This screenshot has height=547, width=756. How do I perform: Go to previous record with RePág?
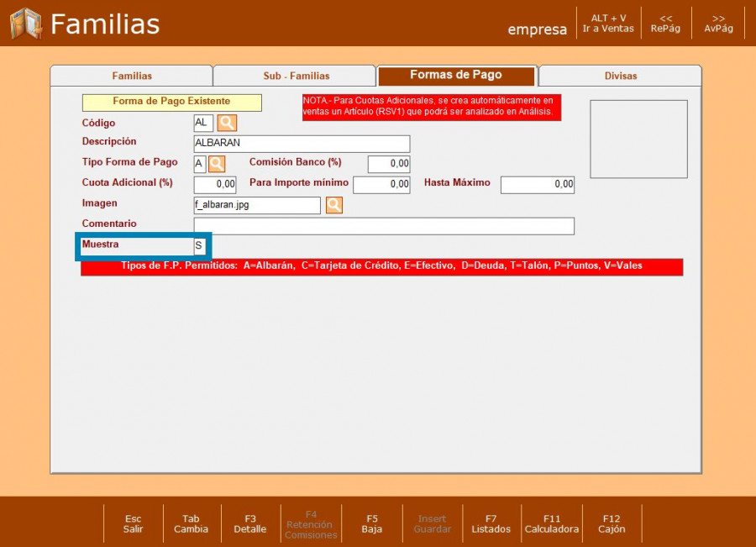tap(665, 24)
